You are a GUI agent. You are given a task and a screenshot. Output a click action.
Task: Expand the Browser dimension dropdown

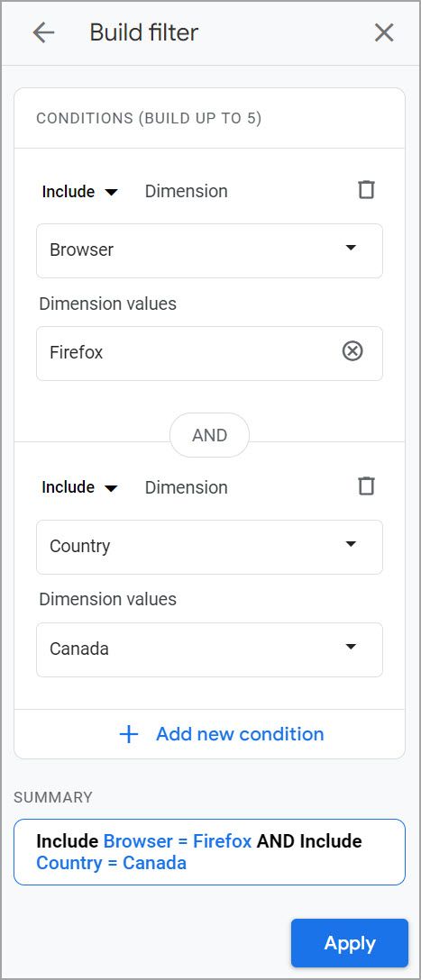coord(209,250)
